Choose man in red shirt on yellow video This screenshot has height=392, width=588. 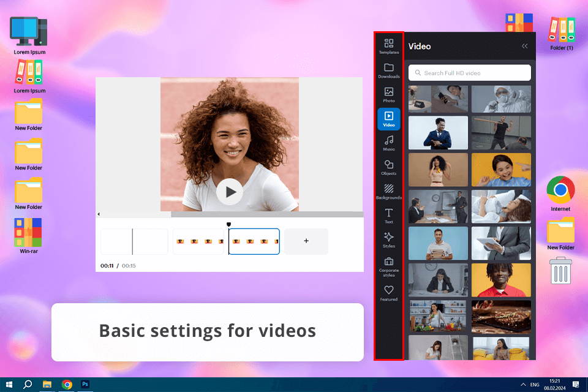(x=501, y=280)
